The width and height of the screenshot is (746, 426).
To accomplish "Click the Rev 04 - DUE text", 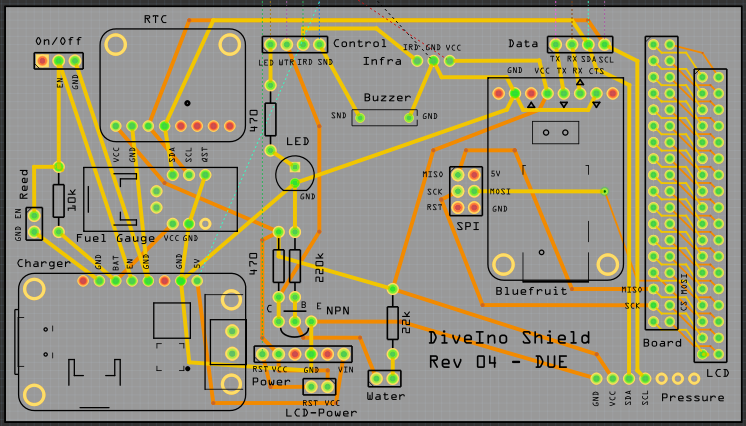I will click(498, 362).
